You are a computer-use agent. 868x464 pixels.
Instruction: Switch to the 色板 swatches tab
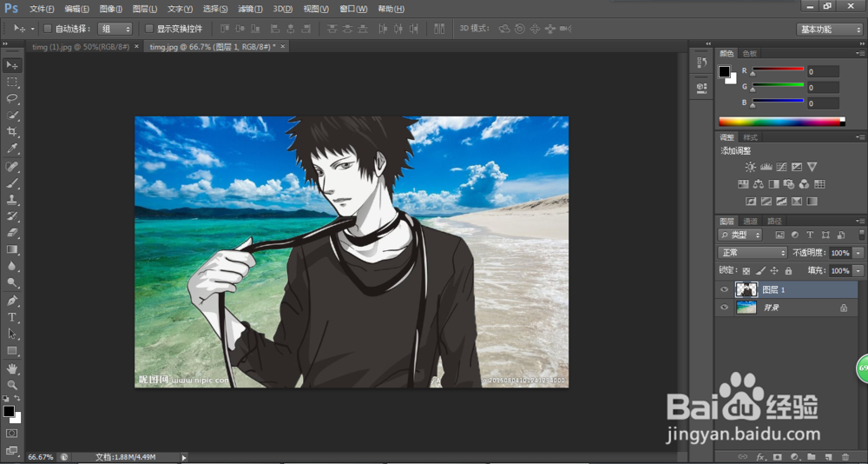coord(750,53)
